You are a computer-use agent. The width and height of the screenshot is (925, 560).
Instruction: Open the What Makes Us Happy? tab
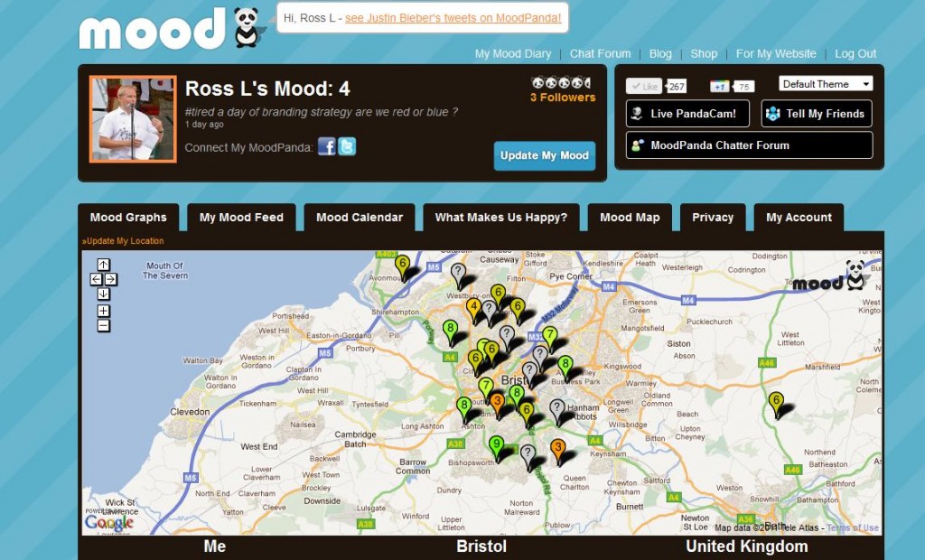point(500,217)
